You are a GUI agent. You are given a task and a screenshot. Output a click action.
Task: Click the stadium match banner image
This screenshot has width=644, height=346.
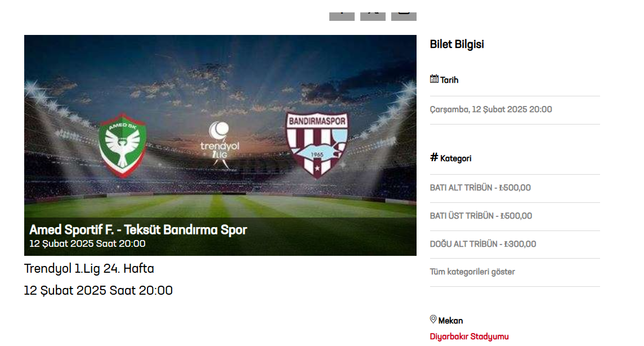[x=220, y=145]
